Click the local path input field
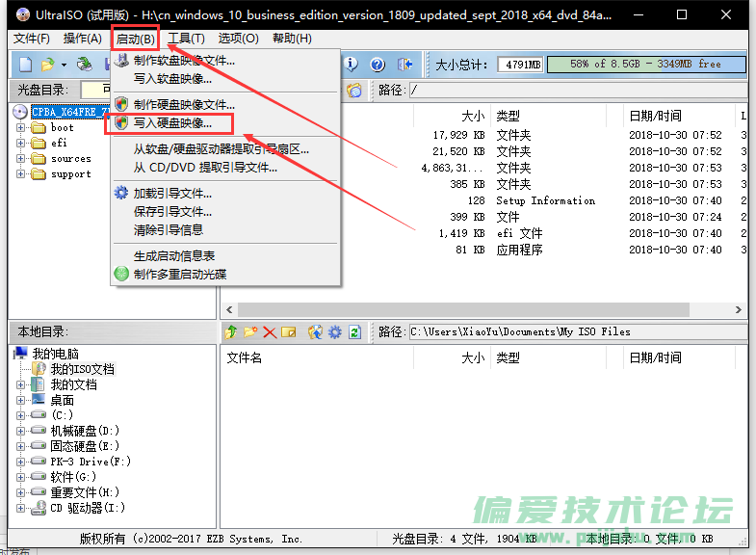 573,331
